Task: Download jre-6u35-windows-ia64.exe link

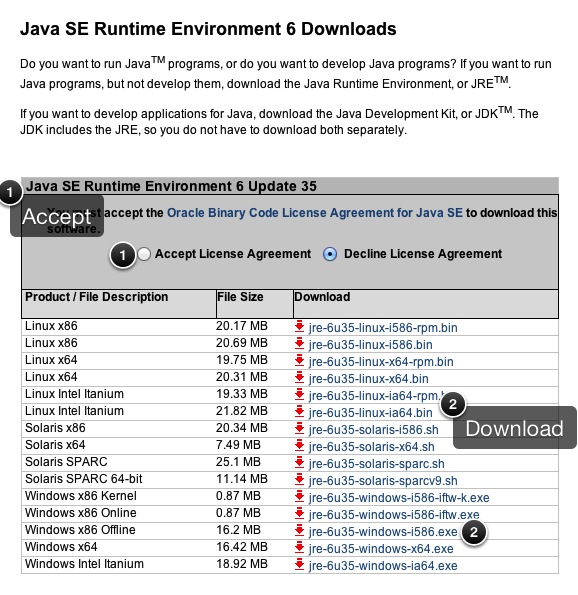Action: [x=383, y=566]
